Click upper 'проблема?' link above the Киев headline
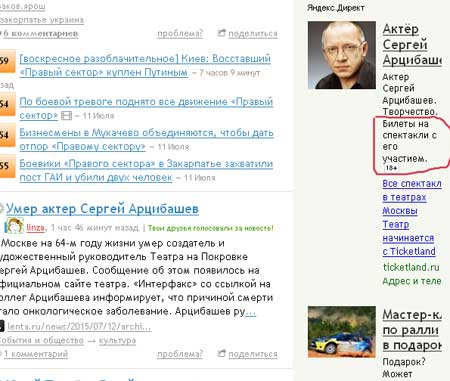The image size is (450, 381). [180, 34]
